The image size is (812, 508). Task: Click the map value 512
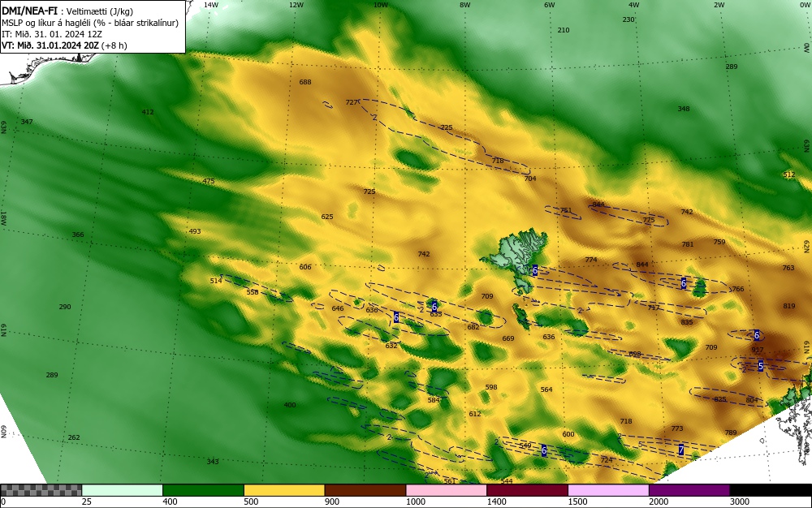click(788, 174)
